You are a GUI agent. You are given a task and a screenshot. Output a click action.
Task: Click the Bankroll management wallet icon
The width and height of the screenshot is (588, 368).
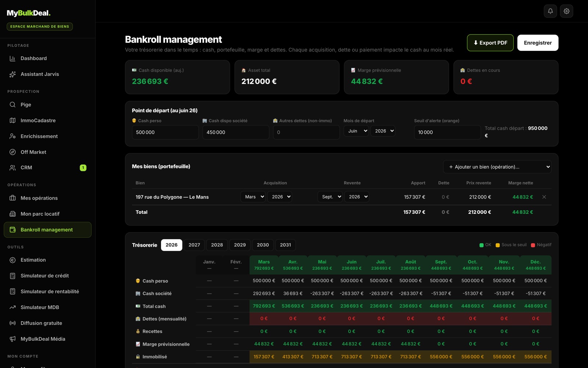coord(12,230)
